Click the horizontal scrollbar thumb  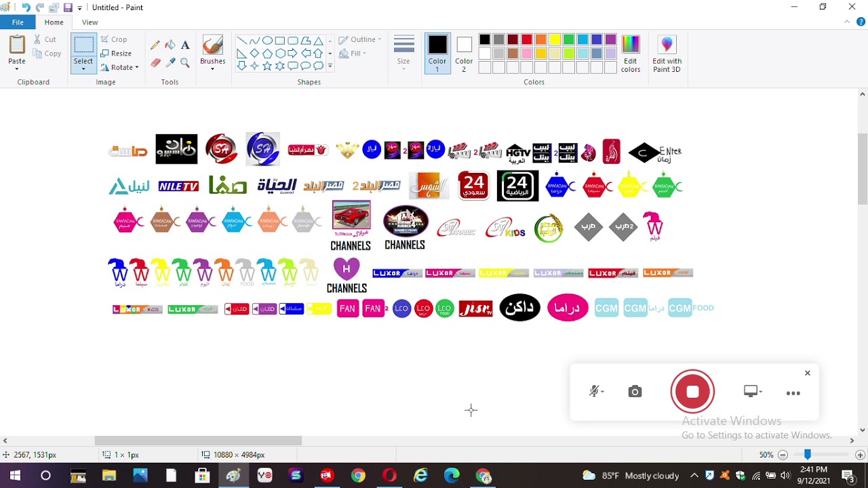tap(198, 441)
